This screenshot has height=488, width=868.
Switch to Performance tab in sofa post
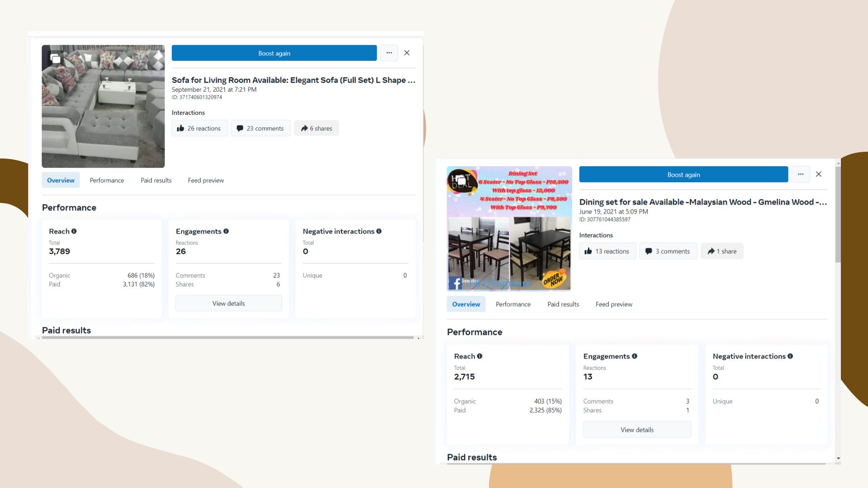(107, 180)
